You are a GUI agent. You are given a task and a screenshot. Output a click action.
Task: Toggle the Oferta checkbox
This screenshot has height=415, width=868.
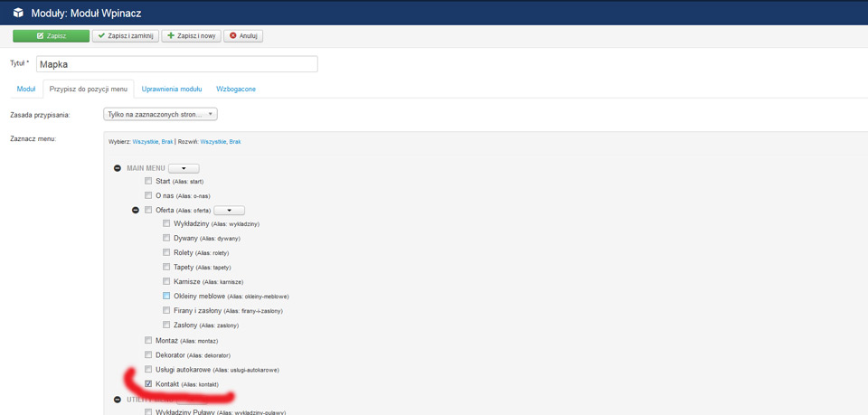coord(148,210)
